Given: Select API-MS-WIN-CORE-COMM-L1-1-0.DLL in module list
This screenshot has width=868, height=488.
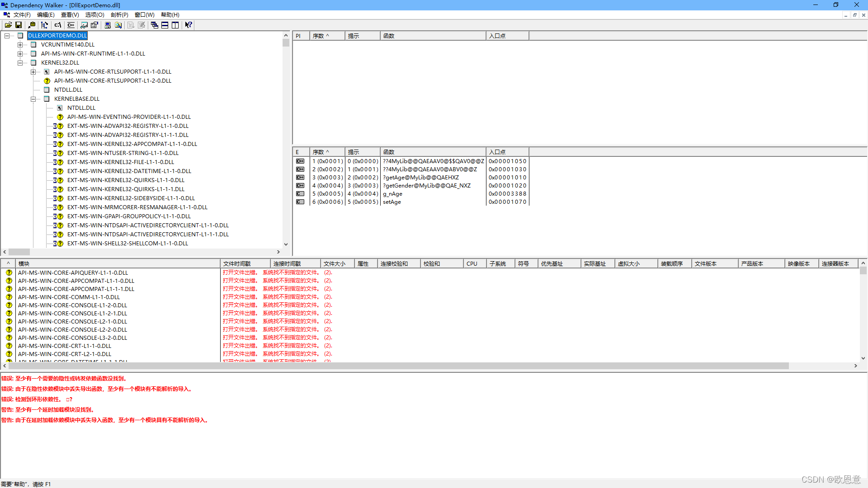Looking at the screenshot, I should click(x=69, y=297).
